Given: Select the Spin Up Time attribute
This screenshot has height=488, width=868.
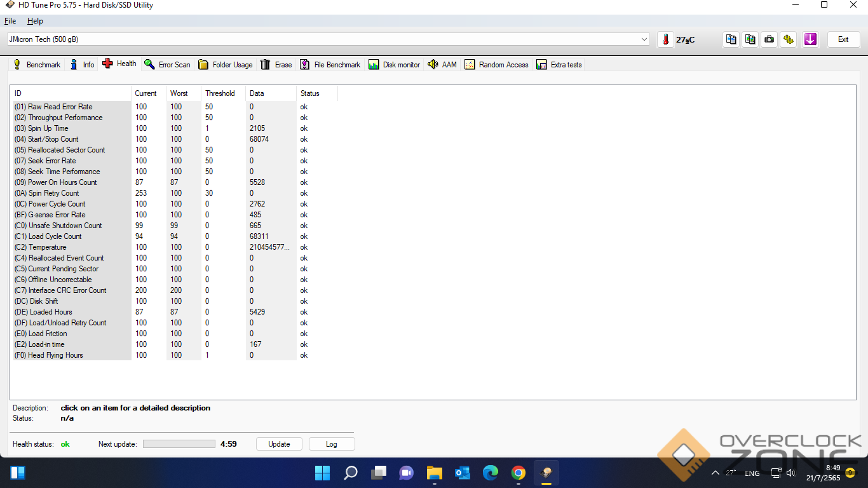Looking at the screenshot, I should [175, 128].
